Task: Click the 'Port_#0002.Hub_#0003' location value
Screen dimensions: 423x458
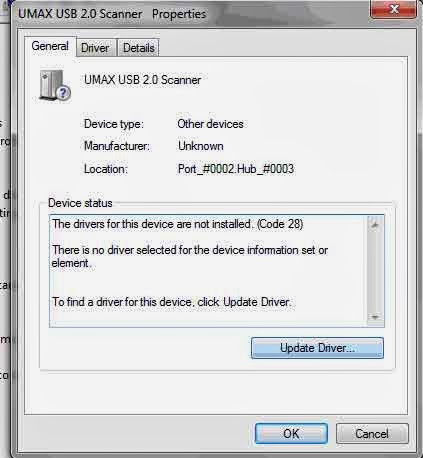Action: pos(236,169)
